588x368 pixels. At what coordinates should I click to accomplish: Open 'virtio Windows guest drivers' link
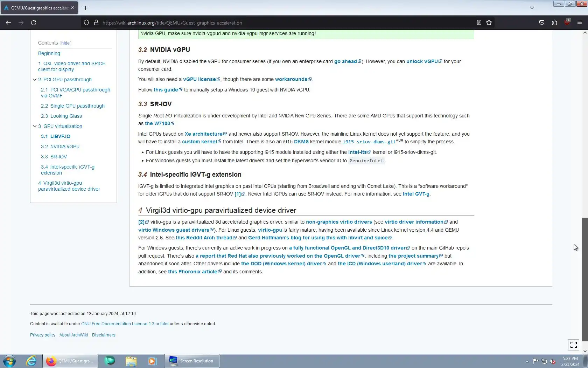[x=176, y=230]
